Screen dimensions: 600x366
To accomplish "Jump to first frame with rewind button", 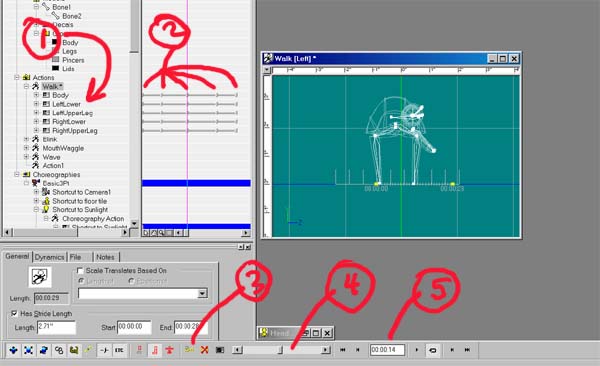I will [343, 350].
